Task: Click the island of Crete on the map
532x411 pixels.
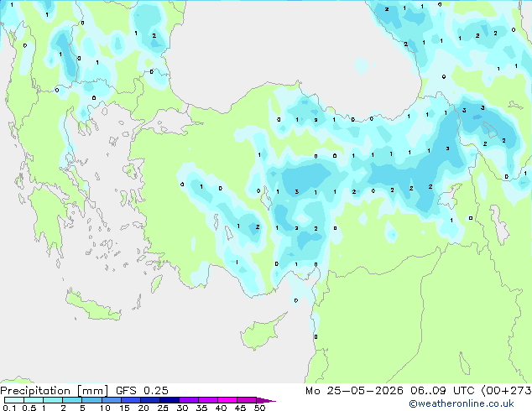Action: pyautogui.click(x=93, y=306)
